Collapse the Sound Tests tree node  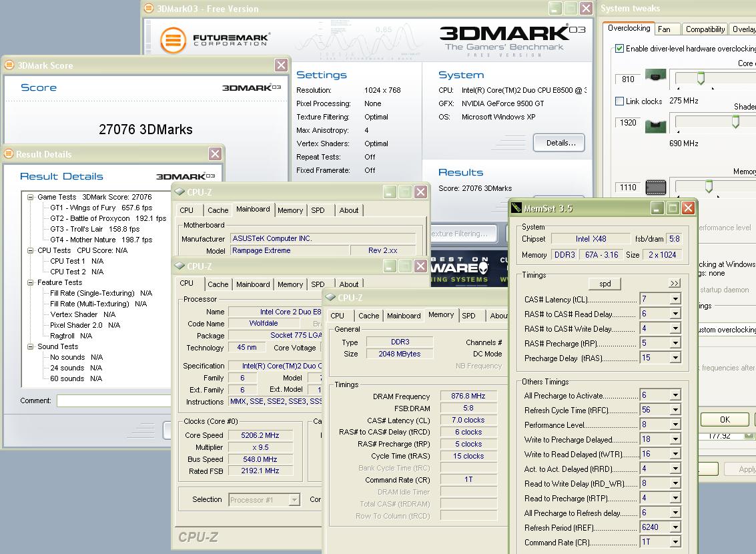(31, 346)
